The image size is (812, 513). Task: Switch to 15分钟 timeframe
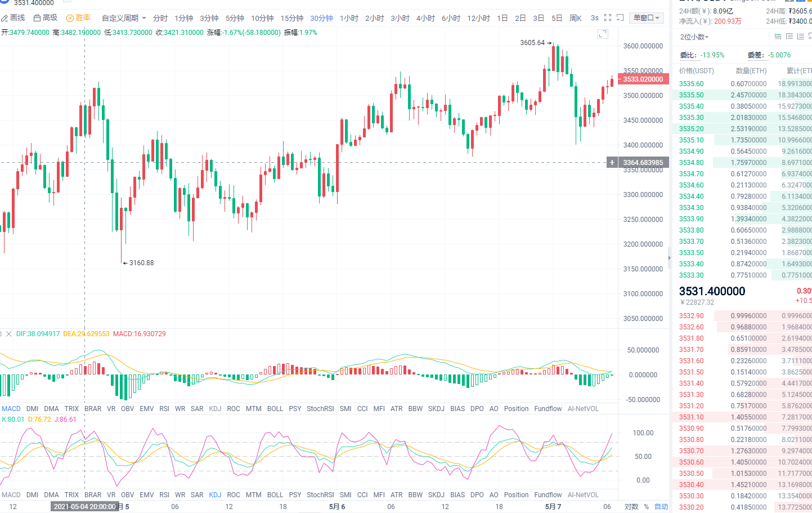[x=292, y=18]
